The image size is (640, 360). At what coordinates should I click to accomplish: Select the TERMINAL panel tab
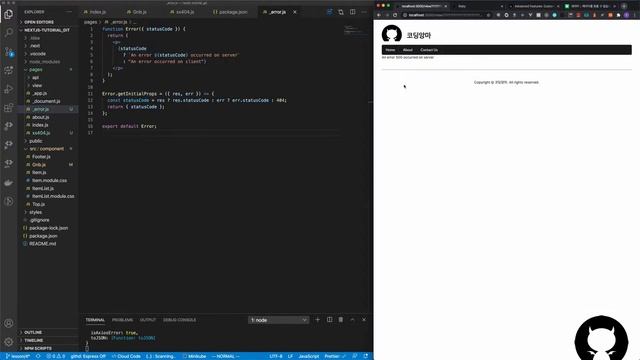click(95, 320)
